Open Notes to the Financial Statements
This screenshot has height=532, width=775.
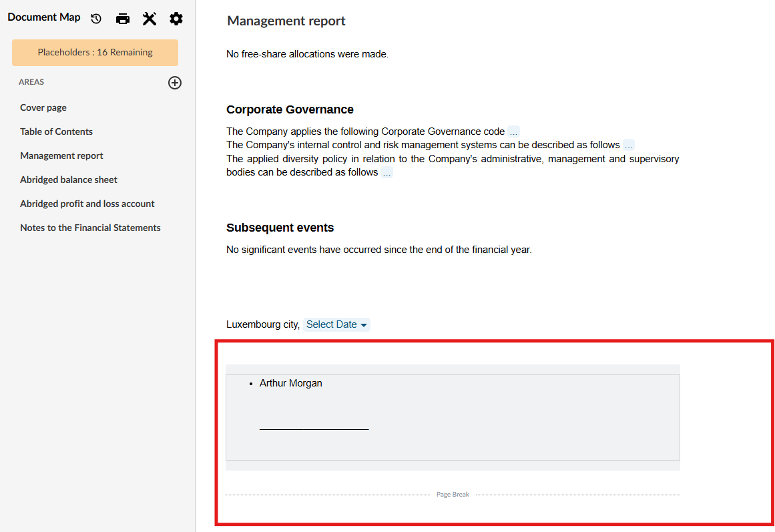pyautogui.click(x=90, y=228)
